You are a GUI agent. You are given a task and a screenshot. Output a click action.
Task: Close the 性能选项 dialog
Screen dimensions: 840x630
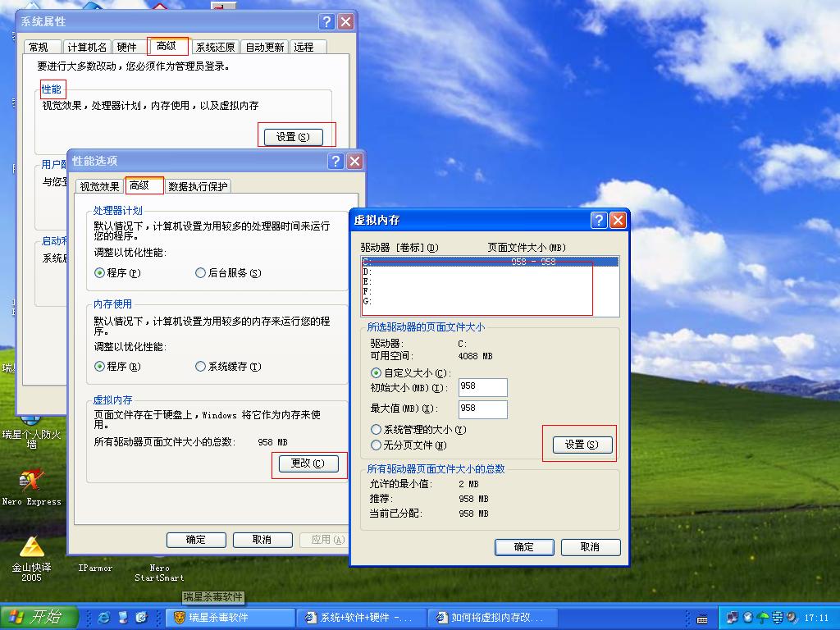[x=354, y=162]
